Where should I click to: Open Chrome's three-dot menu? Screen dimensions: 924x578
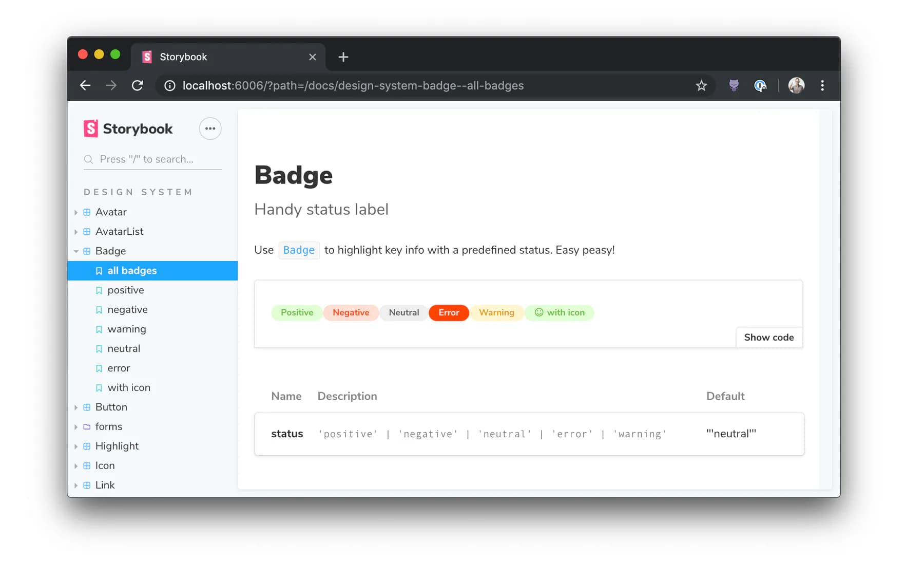click(822, 85)
